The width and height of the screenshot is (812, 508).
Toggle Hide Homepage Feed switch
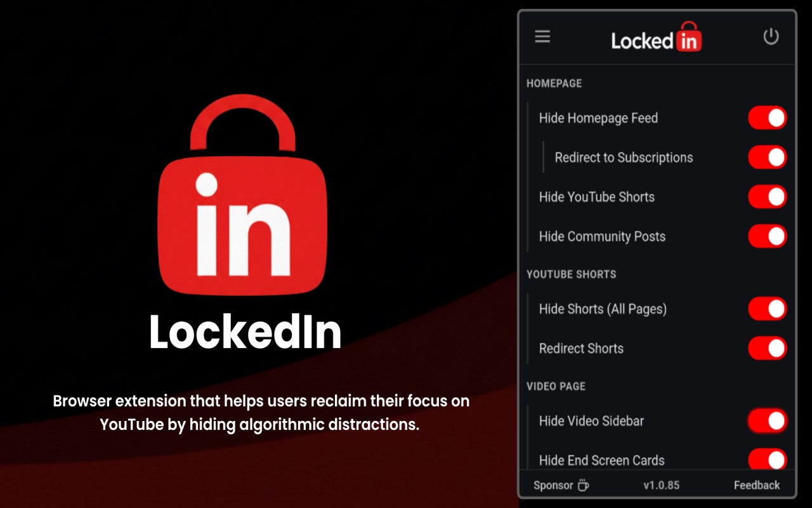(767, 118)
